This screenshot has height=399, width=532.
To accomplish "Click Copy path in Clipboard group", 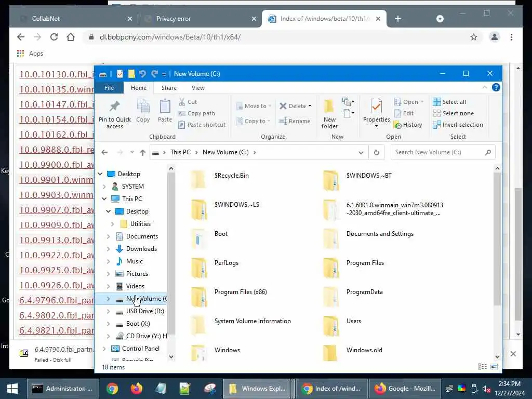I will point(196,113).
